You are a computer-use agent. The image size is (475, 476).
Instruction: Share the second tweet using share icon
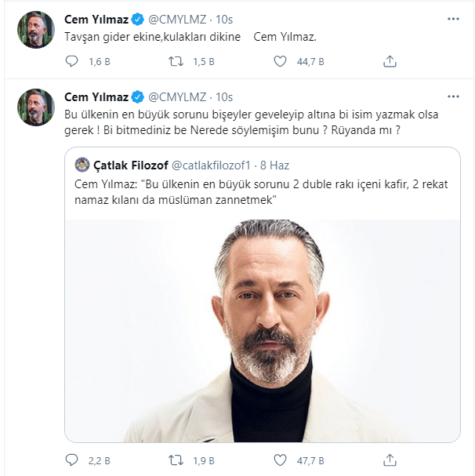pos(390,460)
